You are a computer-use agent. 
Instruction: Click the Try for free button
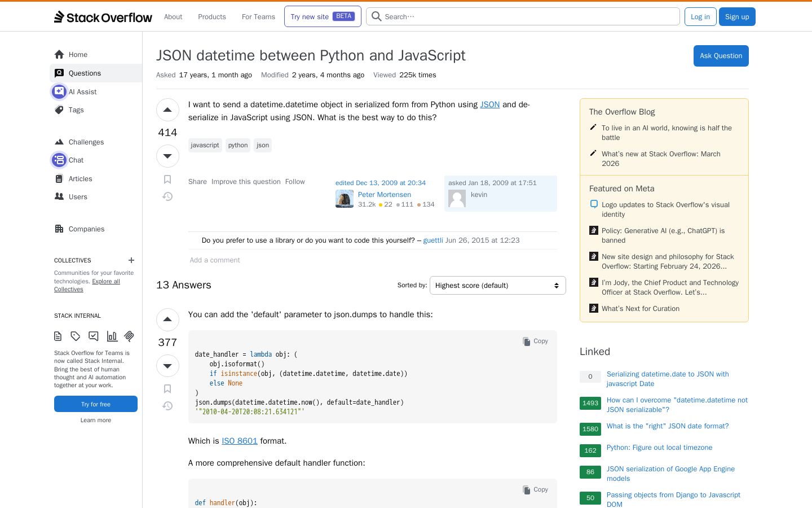click(96, 404)
